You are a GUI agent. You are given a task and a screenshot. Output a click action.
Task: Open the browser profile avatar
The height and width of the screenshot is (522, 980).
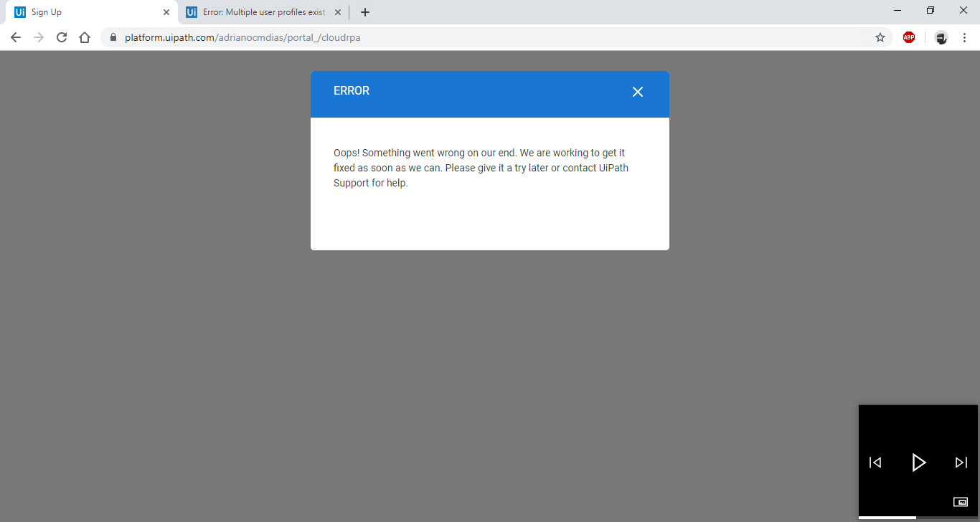(x=941, y=37)
